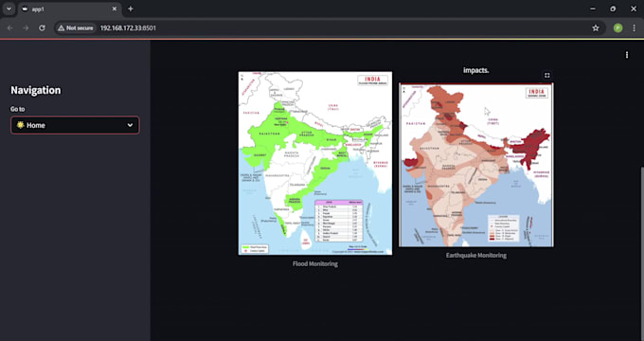Image resolution: width=644 pixels, height=341 pixels.
Task: Click the page vertical scrollbar
Action: (642, 254)
